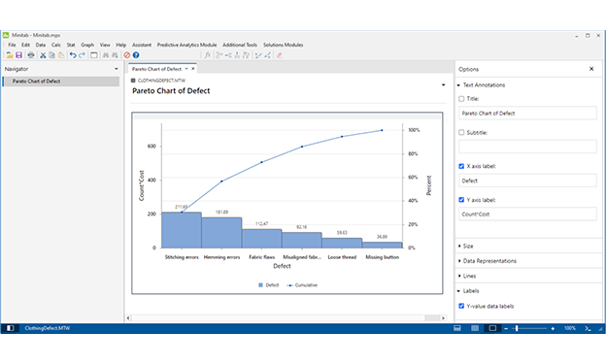Undo the last action with the arrow icon
This screenshot has height=364, width=606.
click(73, 55)
